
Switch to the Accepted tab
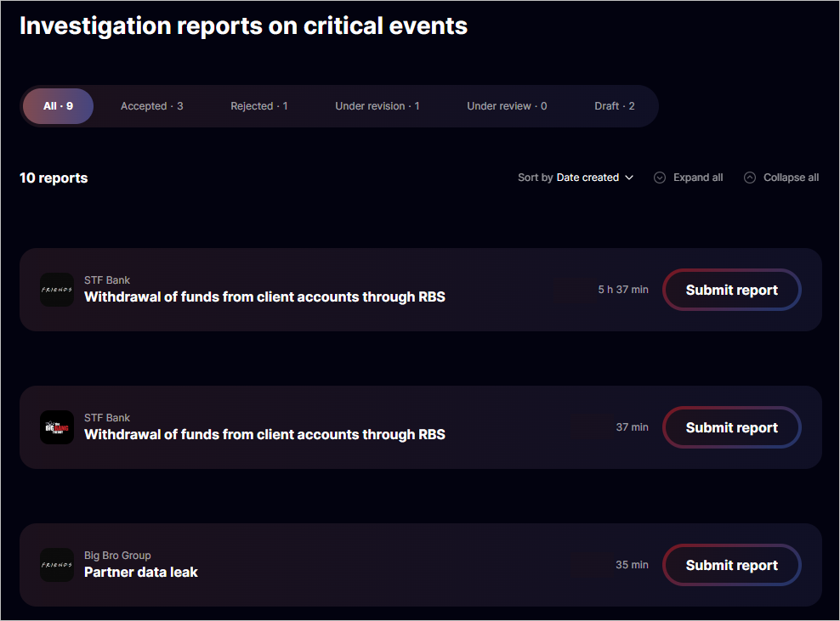[x=151, y=106]
